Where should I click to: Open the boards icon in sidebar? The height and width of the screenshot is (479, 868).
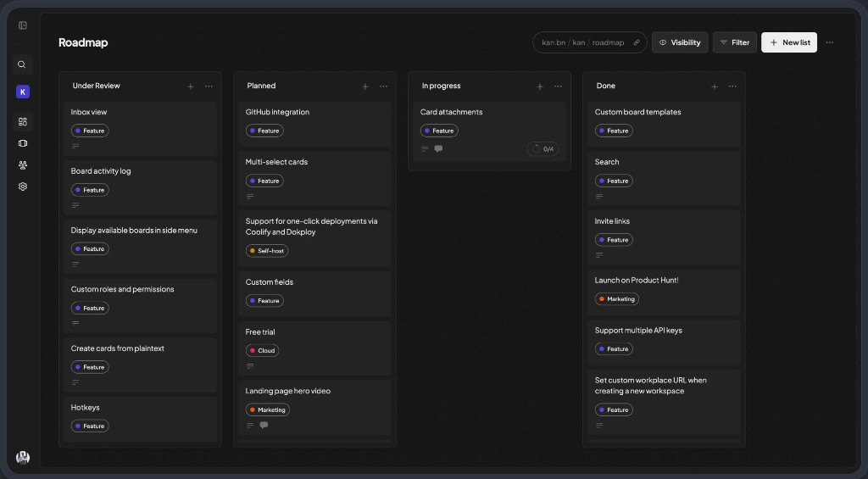pos(23,122)
